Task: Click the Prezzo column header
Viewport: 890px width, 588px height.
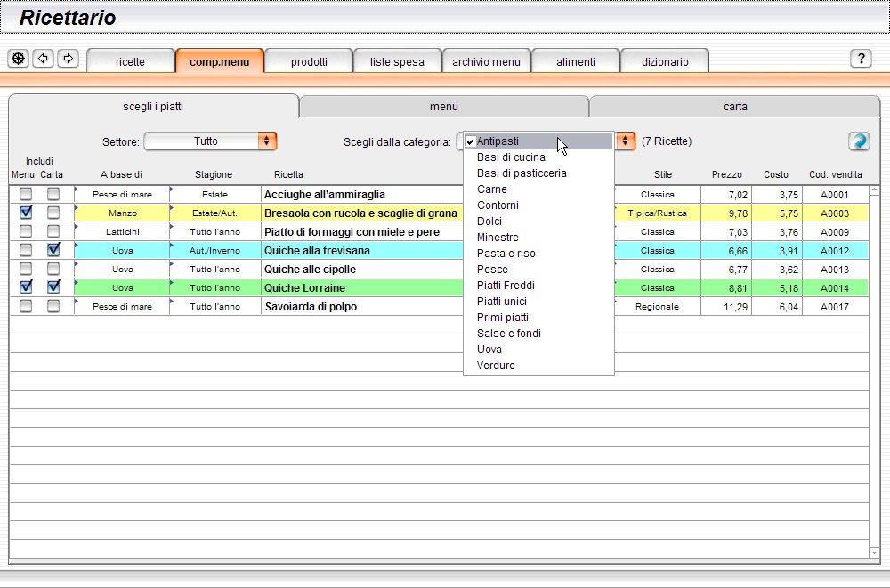Action: tap(726, 175)
